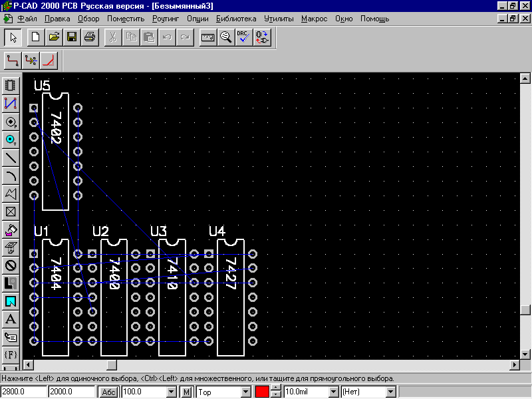532x399 pixels.
Task: Select the Place Line tool
Action: tap(11, 157)
